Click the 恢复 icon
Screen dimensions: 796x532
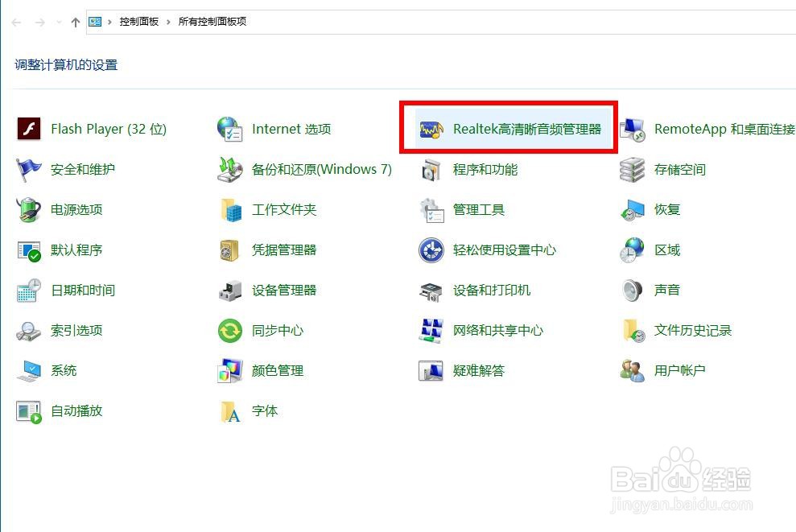(632, 209)
